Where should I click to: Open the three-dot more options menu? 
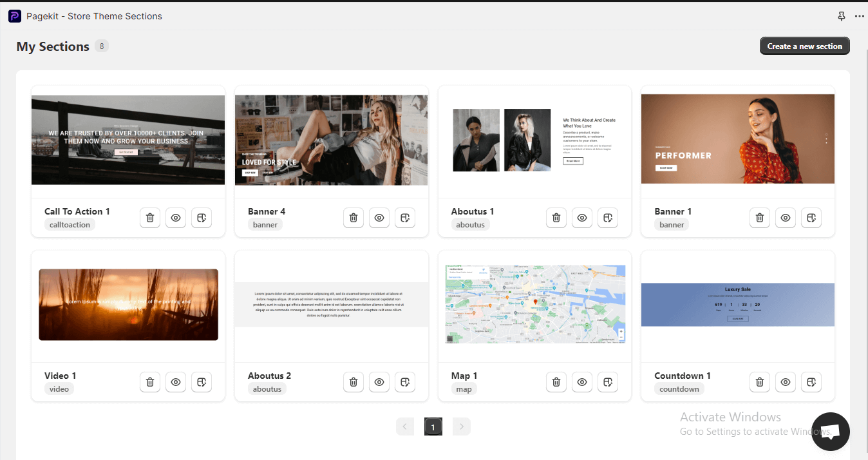(x=859, y=16)
